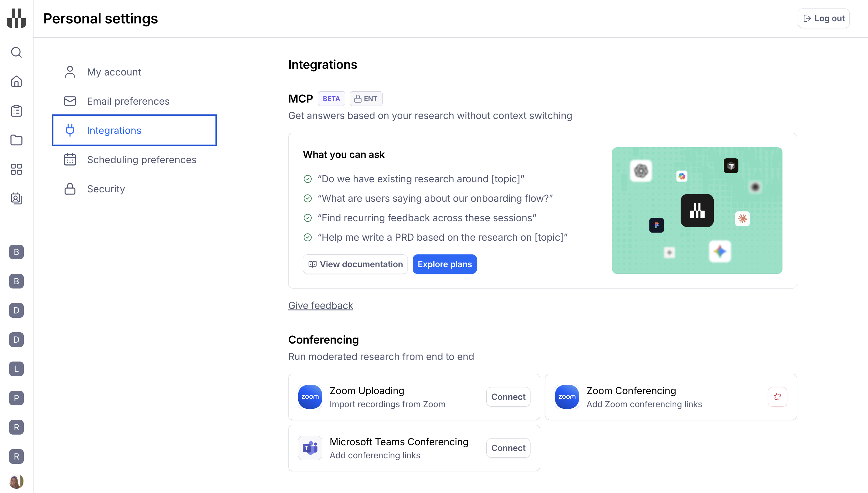Screen dimensions: 868x493
Task: Open the search icon in left sidebar
Action: click(x=16, y=52)
